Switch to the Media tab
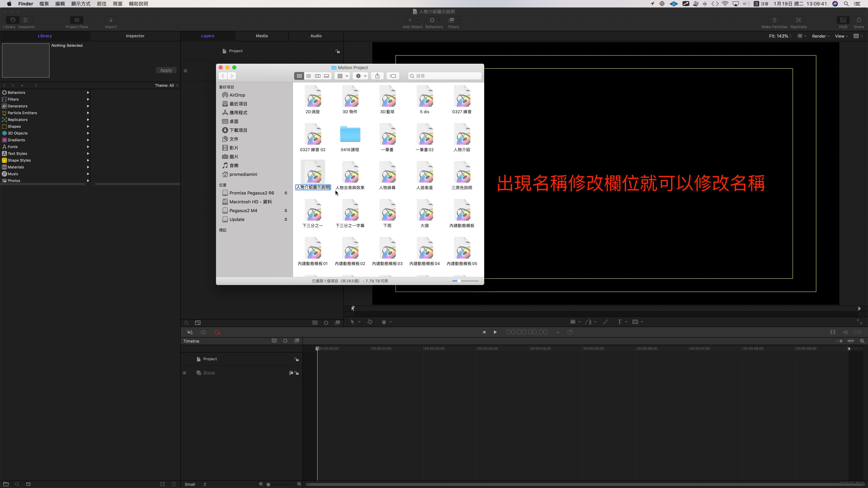 click(x=262, y=36)
